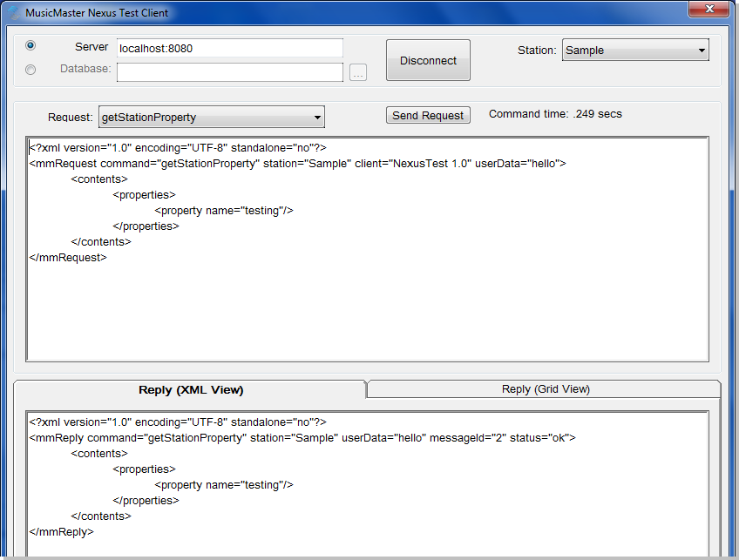
Task: Close the Nexus Test Client window
Action: [708, 9]
